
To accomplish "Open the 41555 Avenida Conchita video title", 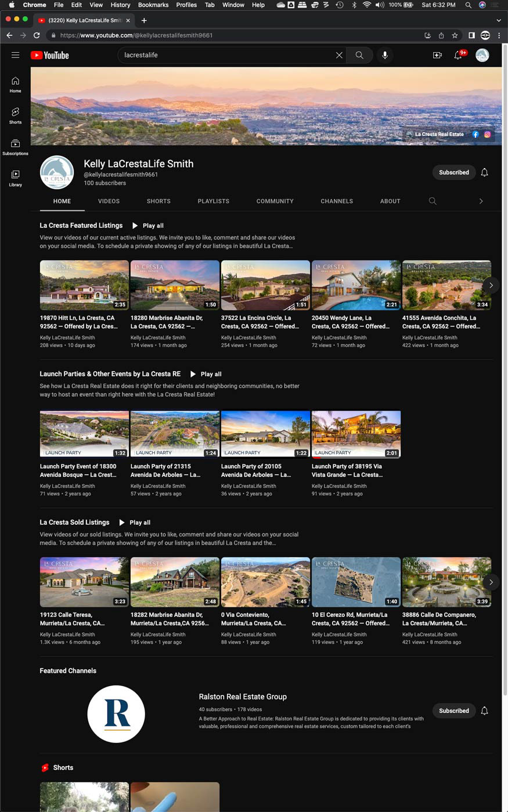I will point(441,322).
